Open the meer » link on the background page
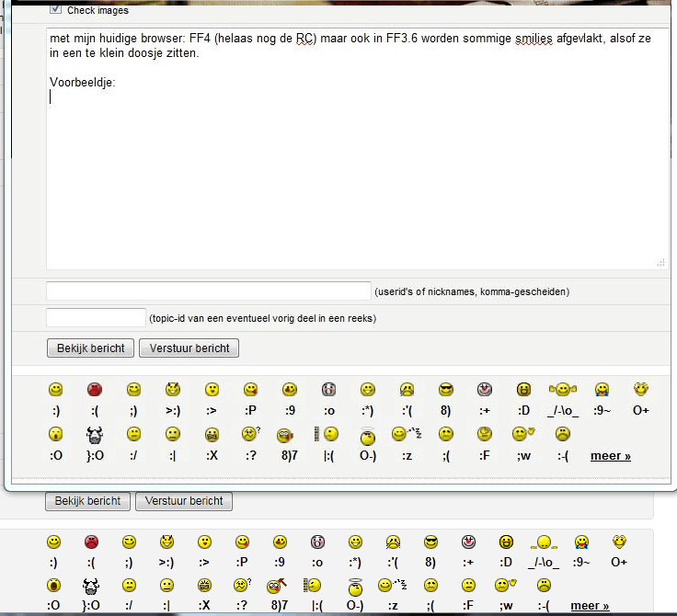Screen dimensions: 677x616 click(590, 606)
